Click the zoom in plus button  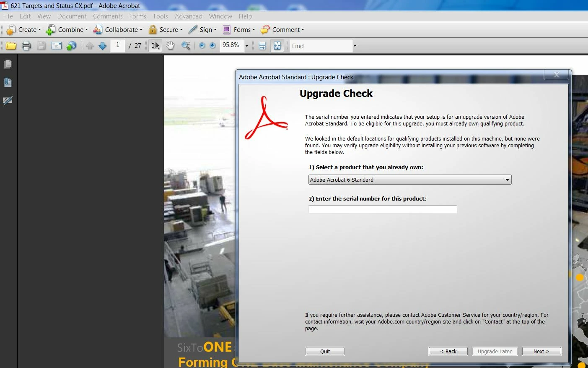pos(212,45)
